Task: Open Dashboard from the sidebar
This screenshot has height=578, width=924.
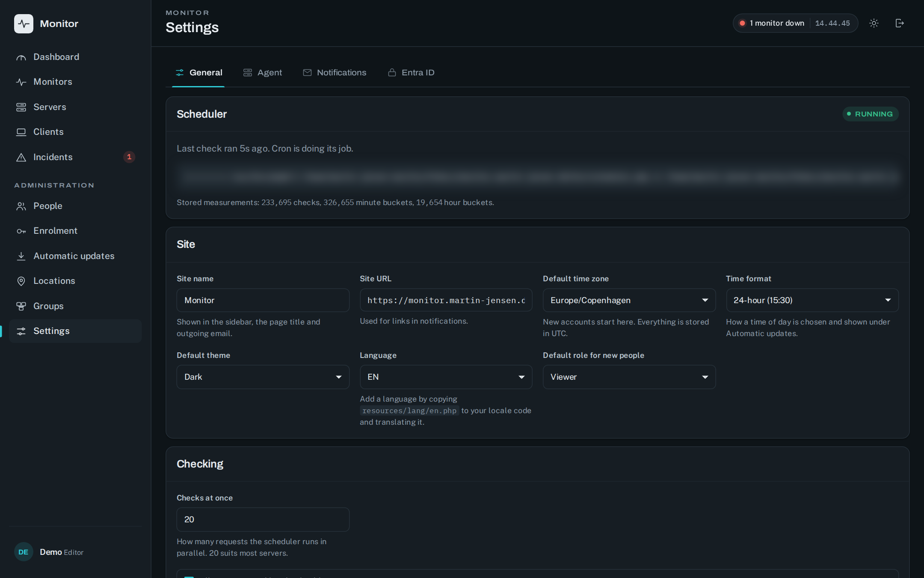Action: pos(75,57)
